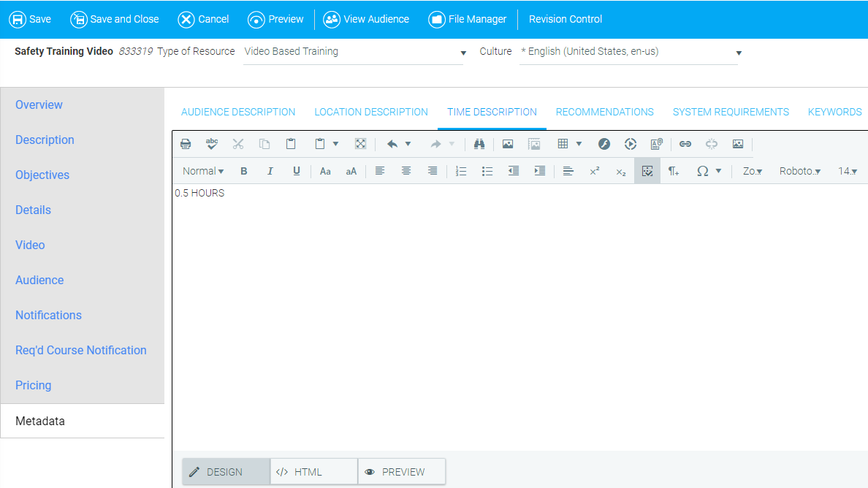Toggle italic formatting
This screenshot has height=488, width=868.
pyautogui.click(x=270, y=171)
